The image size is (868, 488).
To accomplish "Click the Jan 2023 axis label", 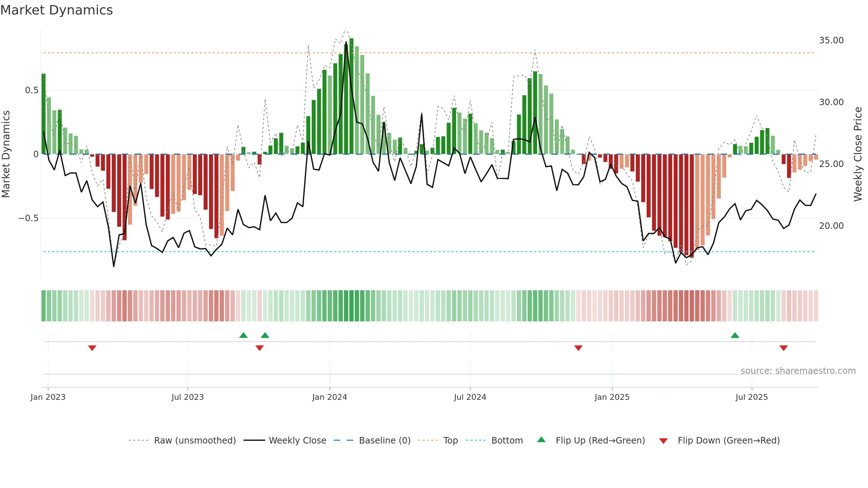I will 48,397.
